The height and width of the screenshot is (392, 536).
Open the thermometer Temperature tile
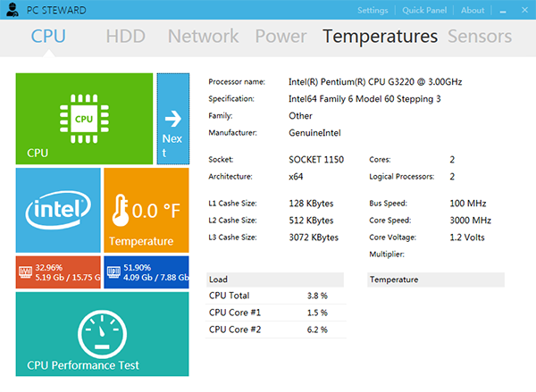147,210
